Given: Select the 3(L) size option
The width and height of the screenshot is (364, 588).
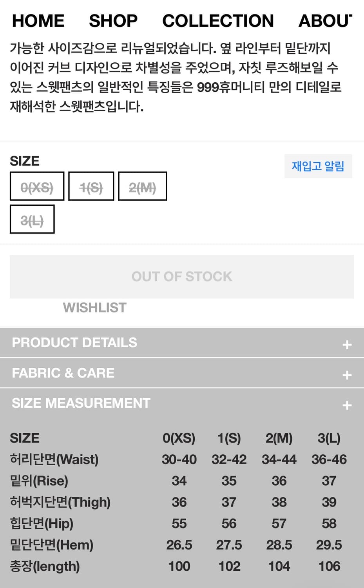Looking at the screenshot, I should [32, 219].
